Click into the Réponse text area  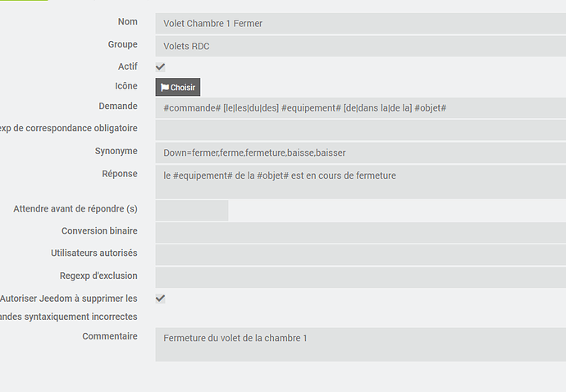click(359, 182)
